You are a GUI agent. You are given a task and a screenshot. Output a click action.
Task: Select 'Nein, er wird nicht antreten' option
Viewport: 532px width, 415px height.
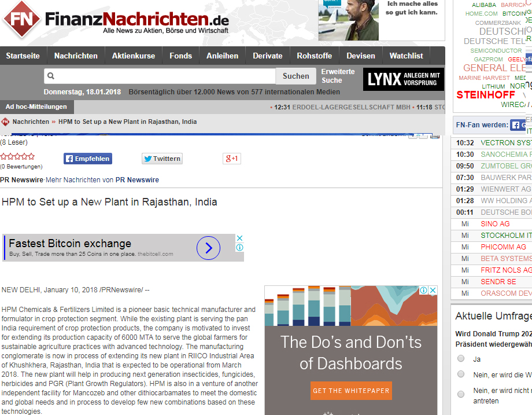coord(461,394)
